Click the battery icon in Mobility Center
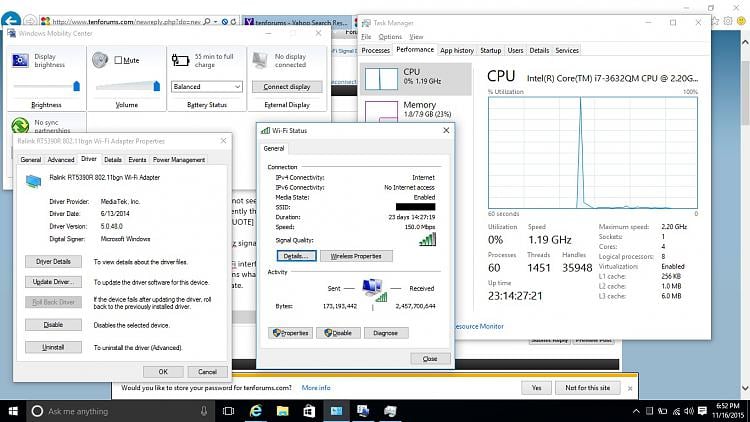 [x=180, y=60]
